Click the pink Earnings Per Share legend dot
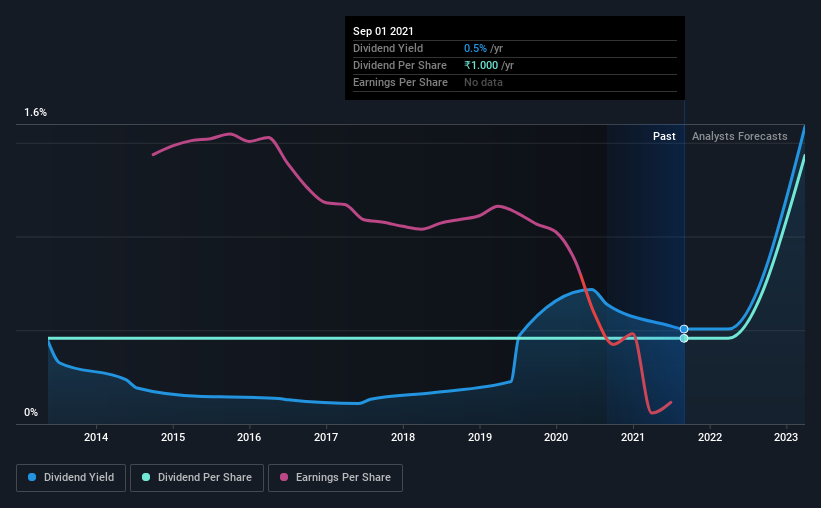821x508 pixels. [x=284, y=477]
